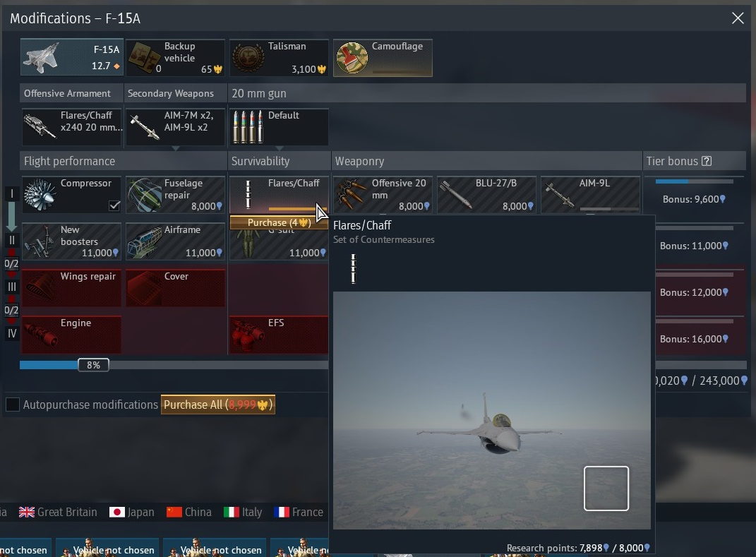The height and width of the screenshot is (557, 756).
Task: Select the Great Britain nation tab
Action: pyautogui.click(x=58, y=512)
